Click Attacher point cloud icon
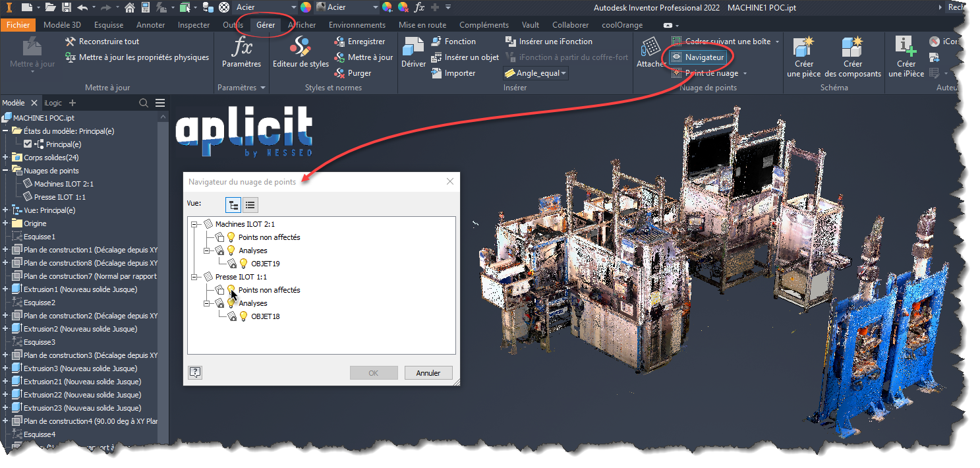 650,48
